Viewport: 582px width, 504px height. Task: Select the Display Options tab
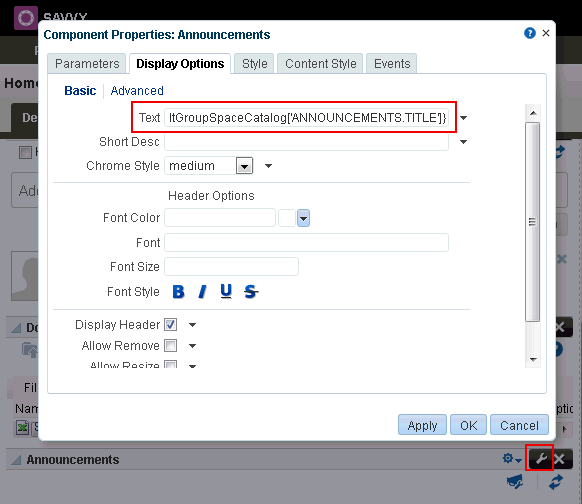[180, 63]
